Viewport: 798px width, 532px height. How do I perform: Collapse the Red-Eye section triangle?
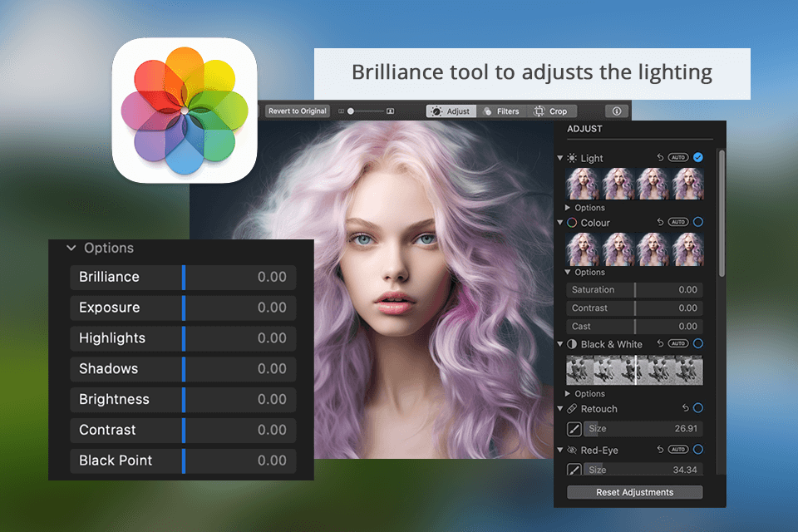click(560, 450)
